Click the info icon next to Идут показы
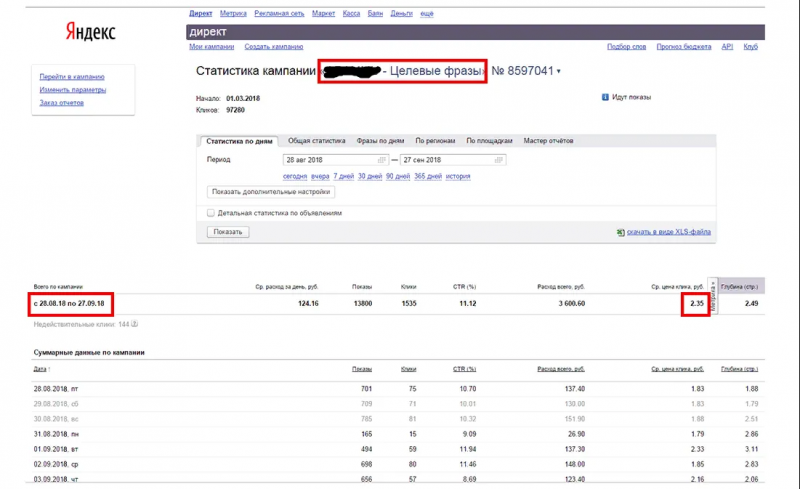Image resolution: width=800 pixels, height=489 pixels. pyautogui.click(x=605, y=97)
